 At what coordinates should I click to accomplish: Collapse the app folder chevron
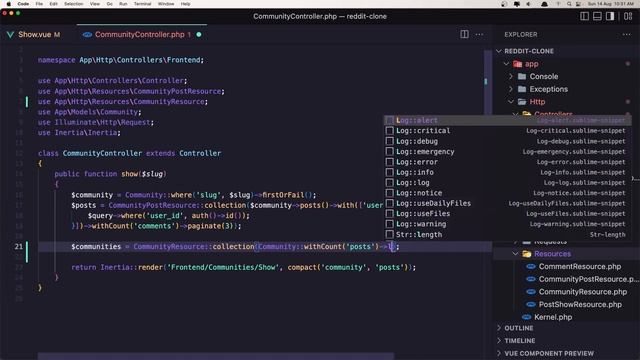pyautogui.click(x=507, y=64)
